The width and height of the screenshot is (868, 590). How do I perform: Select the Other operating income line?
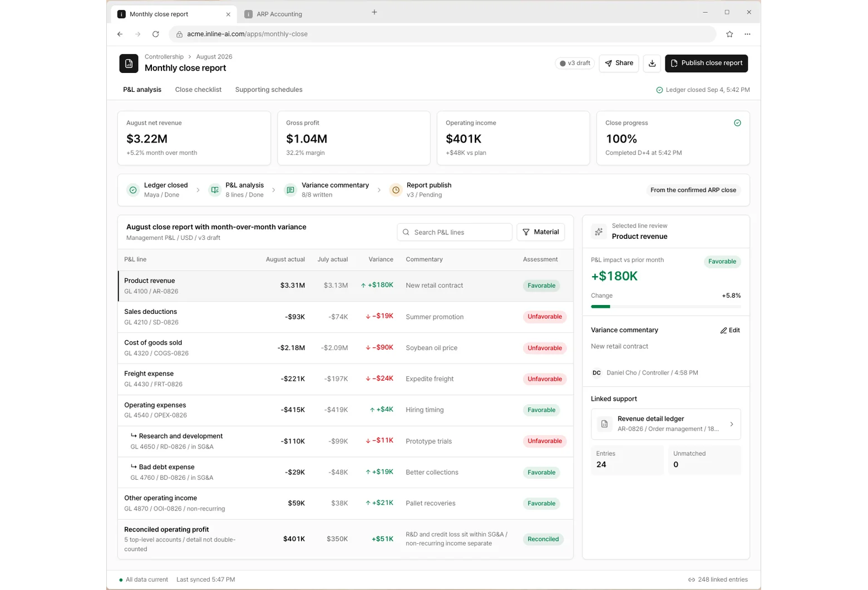[x=346, y=504]
